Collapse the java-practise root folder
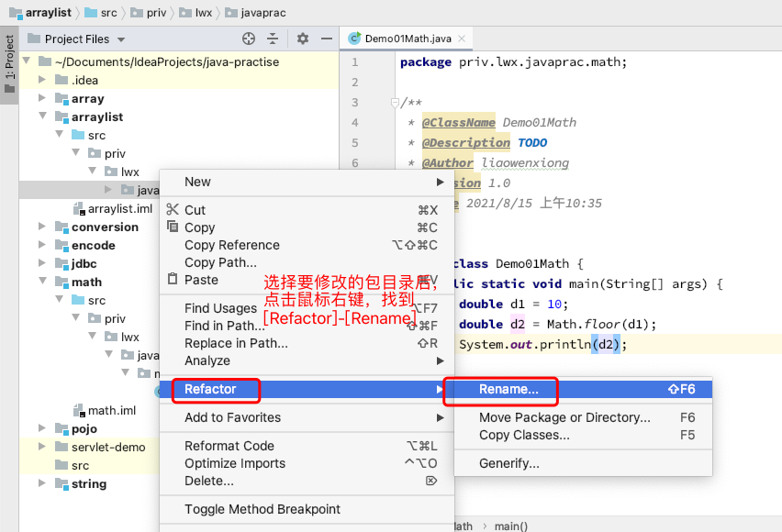 pyautogui.click(x=27, y=61)
